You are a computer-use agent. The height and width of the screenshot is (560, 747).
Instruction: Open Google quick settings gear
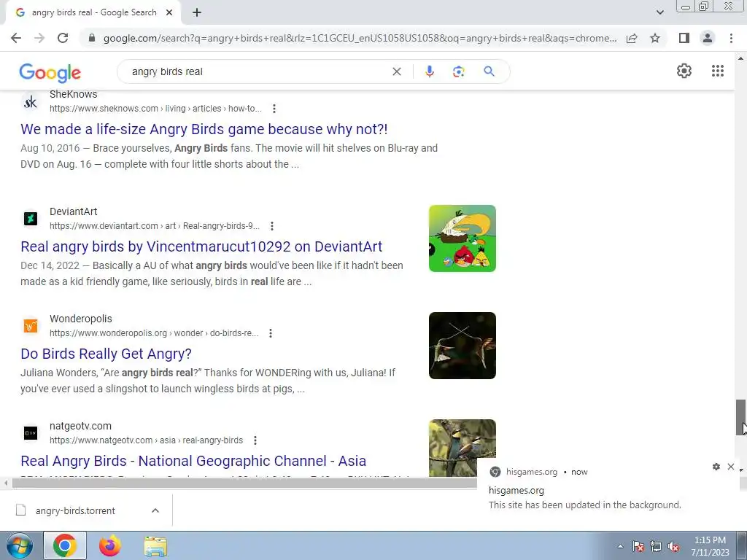coord(684,71)
